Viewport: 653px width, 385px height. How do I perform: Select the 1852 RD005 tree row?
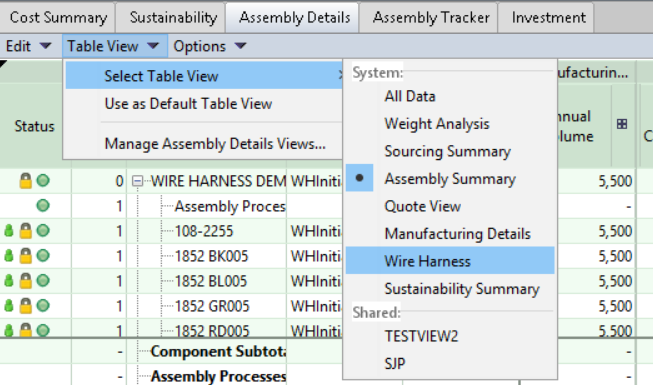point(212,330)
